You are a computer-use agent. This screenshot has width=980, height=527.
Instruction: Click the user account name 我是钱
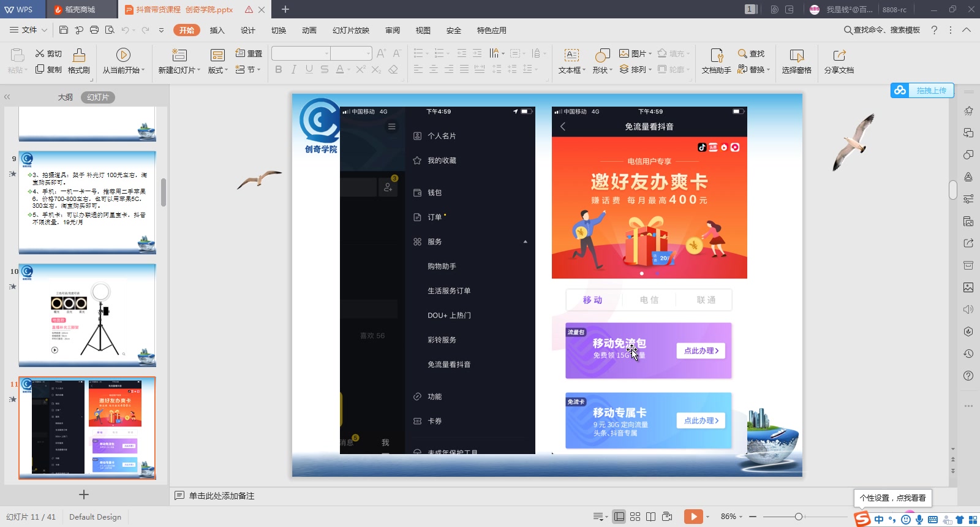[x=849, y=9]
